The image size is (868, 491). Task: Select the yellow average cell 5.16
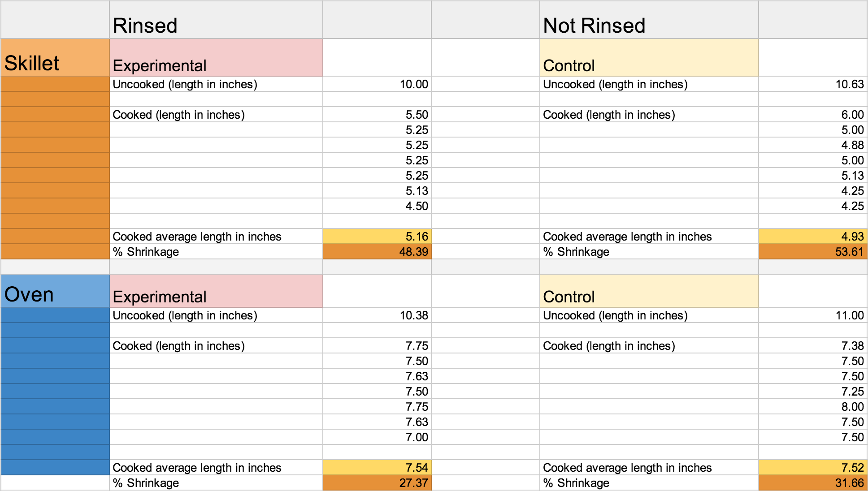coord(377,237)
